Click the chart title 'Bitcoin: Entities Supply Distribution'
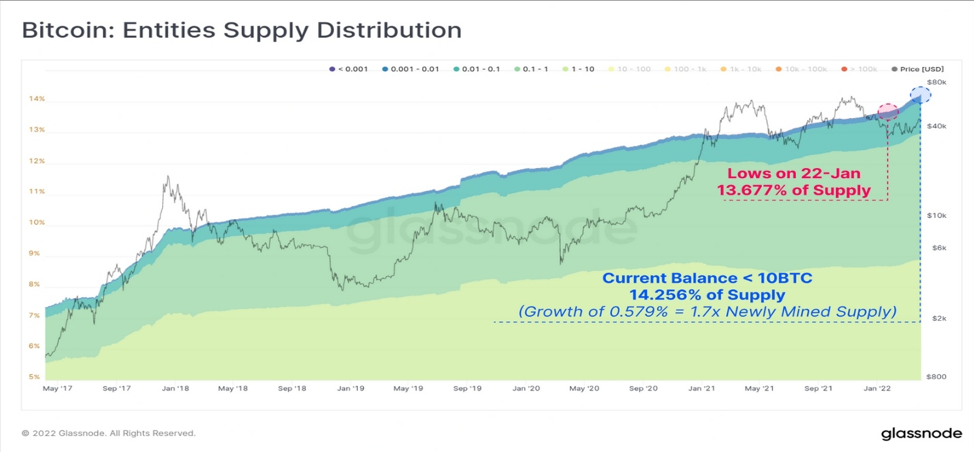Image resolution: width=974 pixels, height=452 pixels. (242, 30)
